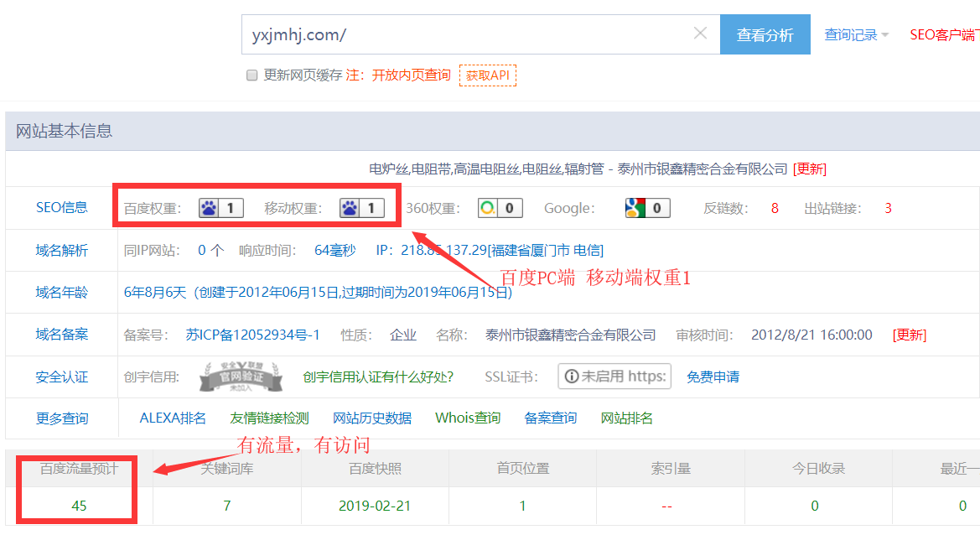Select the 域名备案 row label
The width and height of the screenshot is (980, 535).
click(x=61, y=335)
